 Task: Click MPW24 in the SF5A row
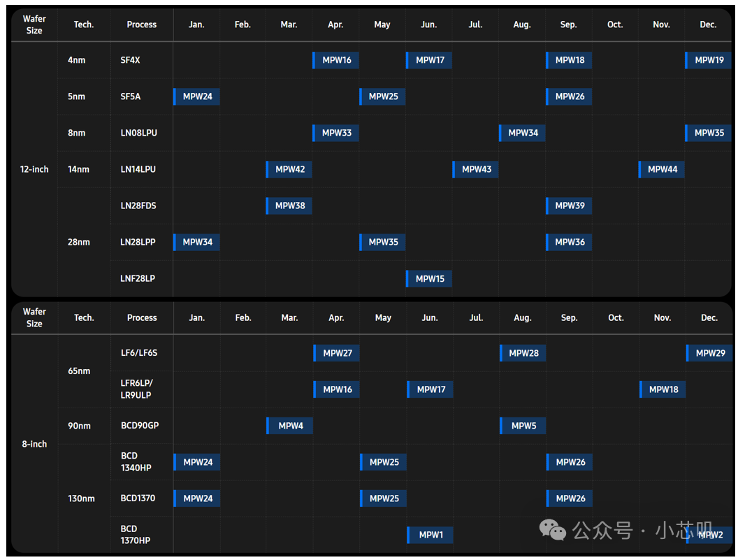pyautogui.click(x=196, y=96)
